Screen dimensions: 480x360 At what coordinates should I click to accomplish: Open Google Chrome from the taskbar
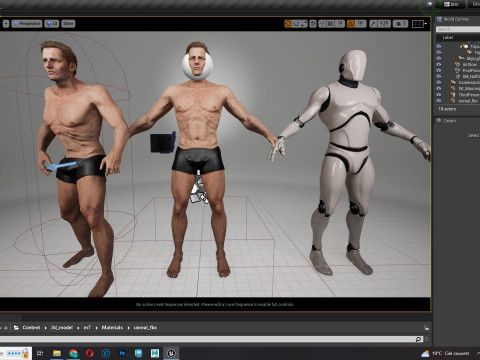pyautogui.click(x=73, y=353)
